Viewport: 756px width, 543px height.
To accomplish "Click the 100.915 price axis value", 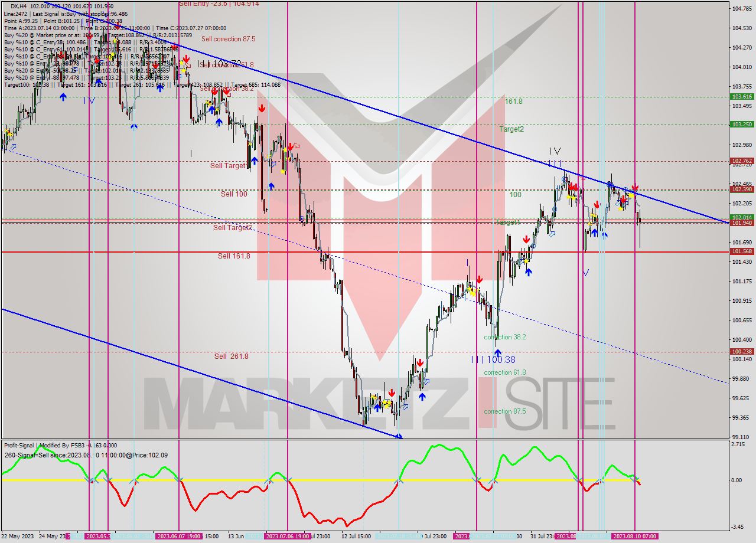I will (x=741, y=300).
